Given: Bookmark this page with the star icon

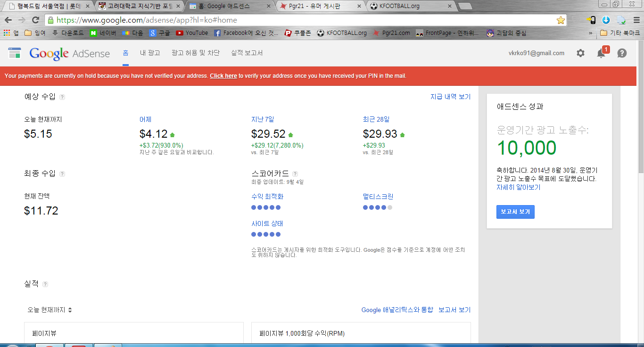Looking at the screenshot, I should click(x=561, y=20).
